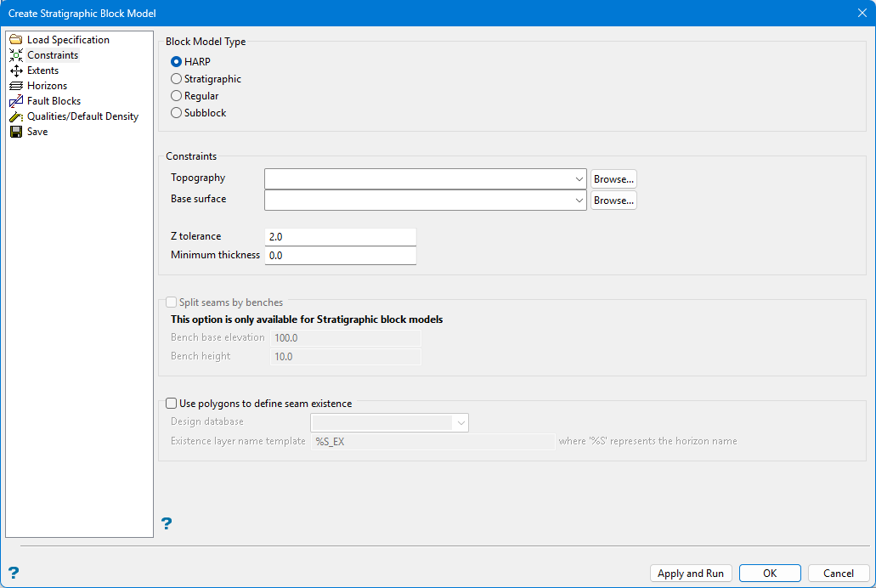The width and height of the screenshot is (876, 588).
Task: Go to the Extents section
Action: (42, 71)
